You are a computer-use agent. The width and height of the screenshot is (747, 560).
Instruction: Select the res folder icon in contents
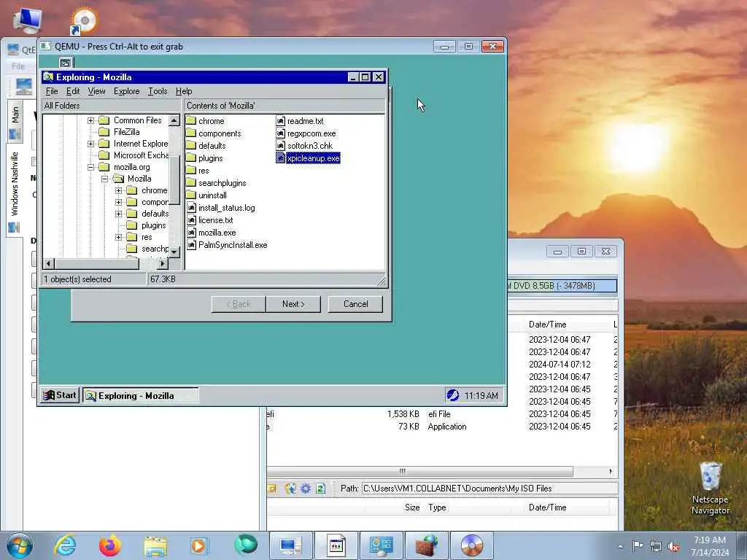point(191,170)
